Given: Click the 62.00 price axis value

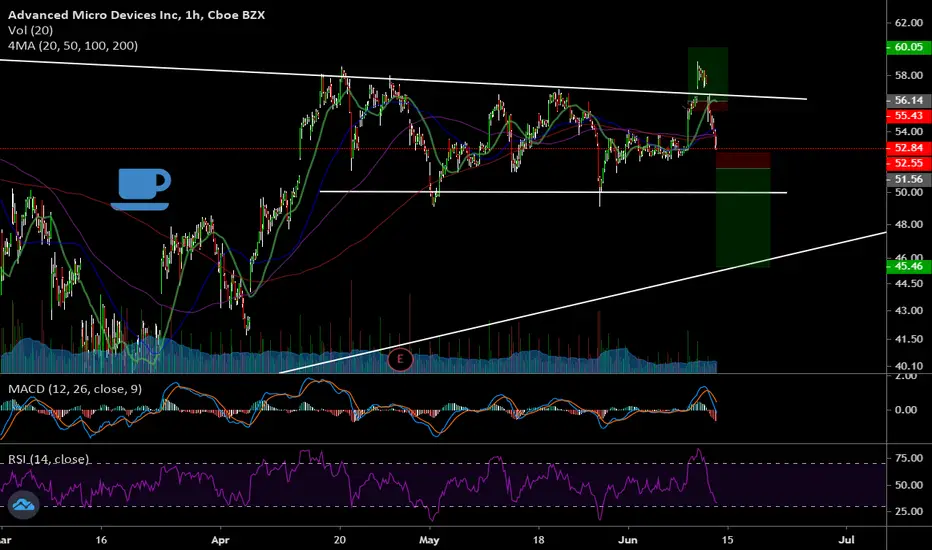Looking at the screenshot, I should [909, 23].
